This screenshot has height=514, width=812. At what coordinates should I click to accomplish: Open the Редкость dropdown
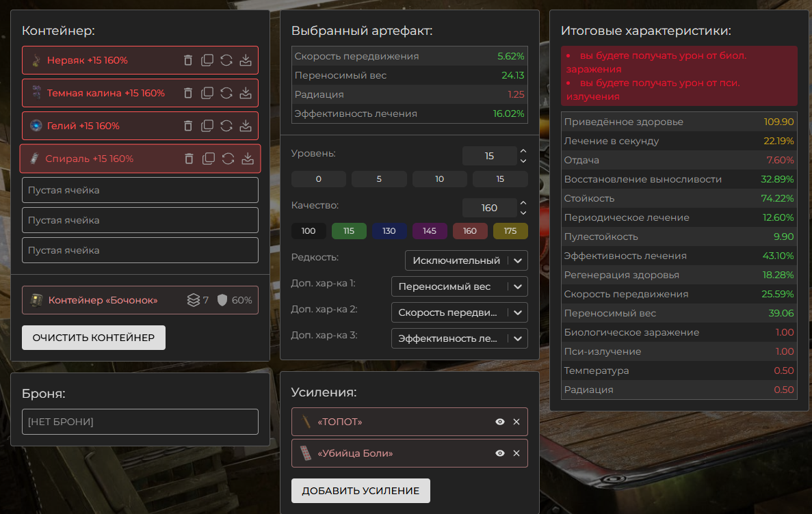[x=466, y=260]
